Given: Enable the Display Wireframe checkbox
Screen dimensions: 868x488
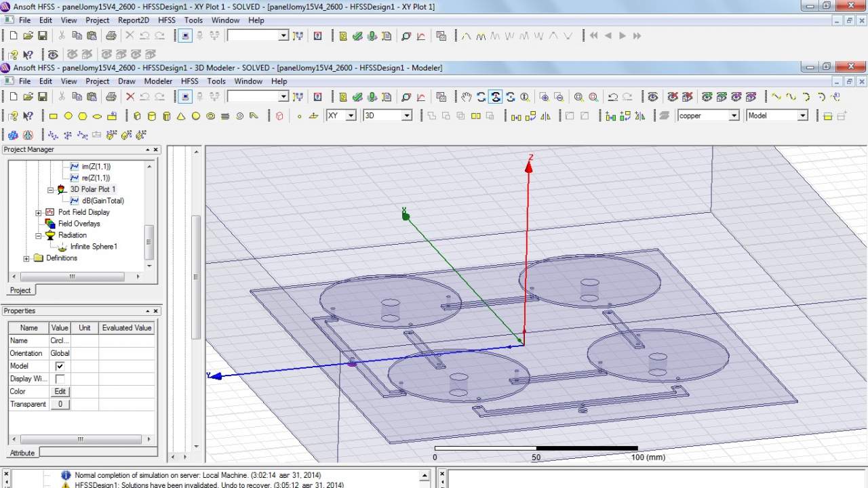Looking at the screenshot, I should (60, 379).
